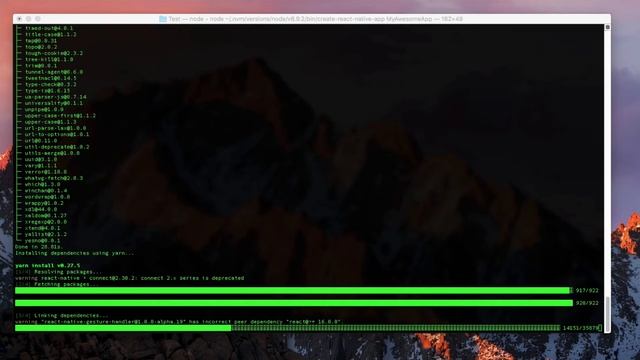Screen dimensions: 640x360
Task: Click the folder icon in the Terminal title
Action: [163, 19]
